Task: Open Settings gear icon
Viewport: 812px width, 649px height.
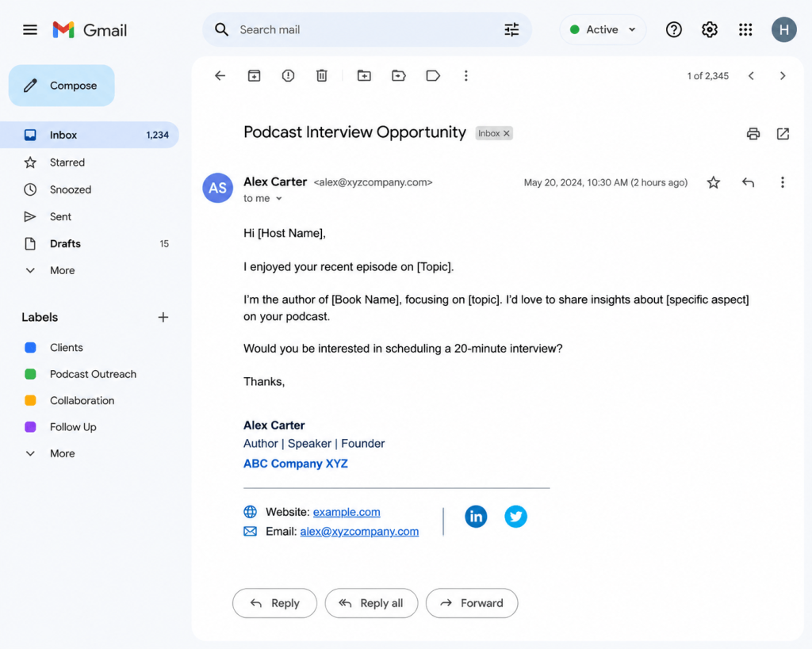Action: 710,29
